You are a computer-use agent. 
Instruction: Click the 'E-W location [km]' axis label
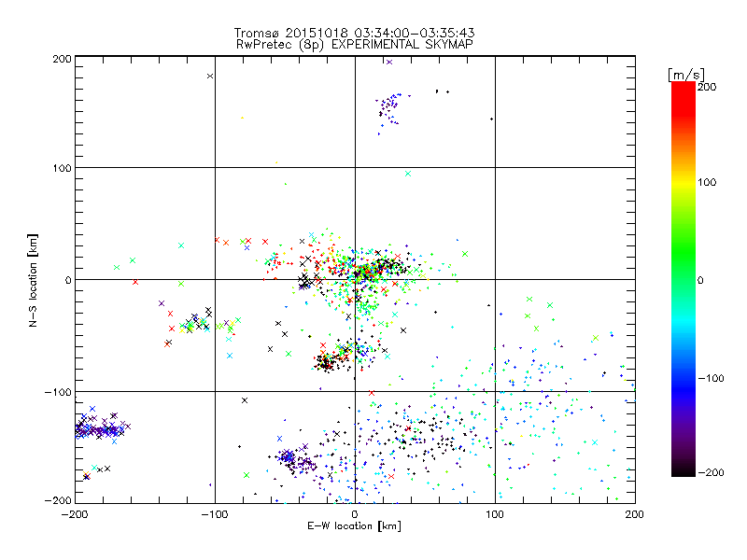[x=354, y=525]
